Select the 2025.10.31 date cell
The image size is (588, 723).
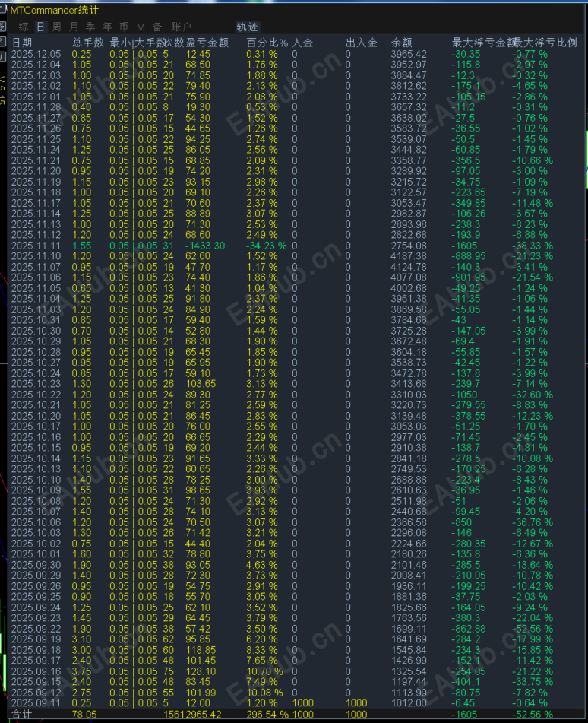click(36, 320)
